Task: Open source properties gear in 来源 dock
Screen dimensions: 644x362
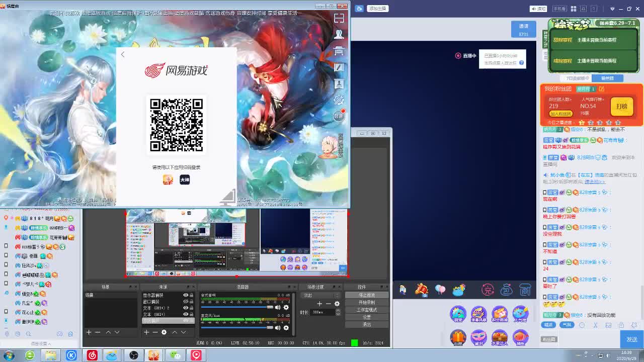Action: (x=164, y=332)
